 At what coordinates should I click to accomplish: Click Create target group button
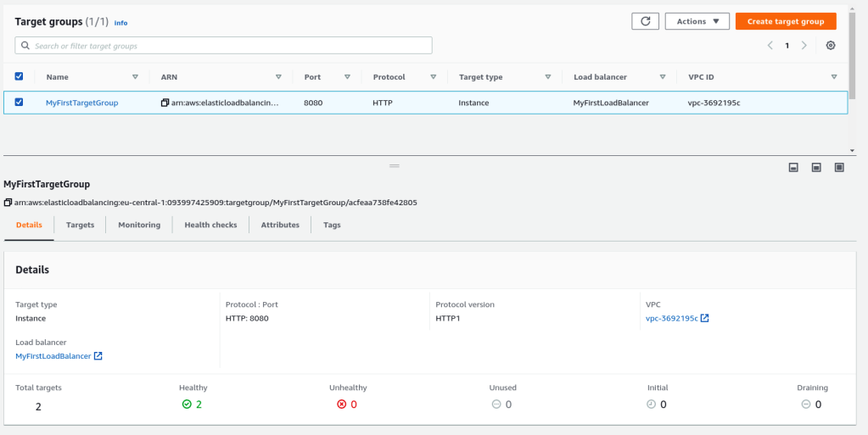coord(785,21)
